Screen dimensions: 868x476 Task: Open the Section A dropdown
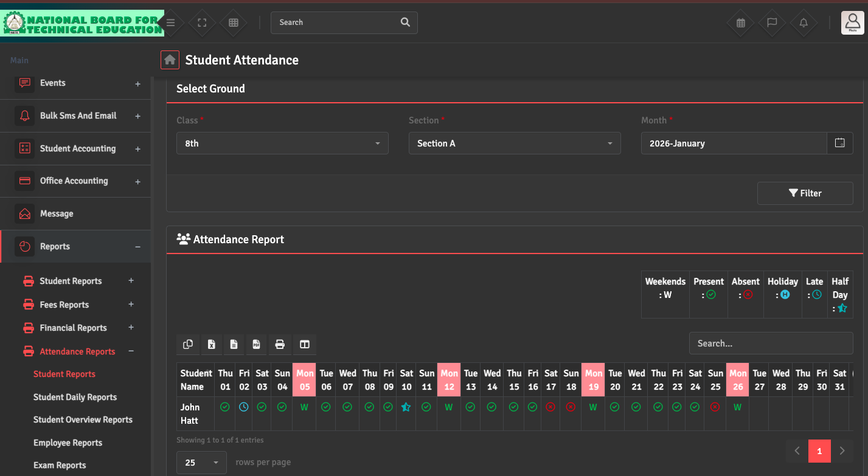coord(515,143)
